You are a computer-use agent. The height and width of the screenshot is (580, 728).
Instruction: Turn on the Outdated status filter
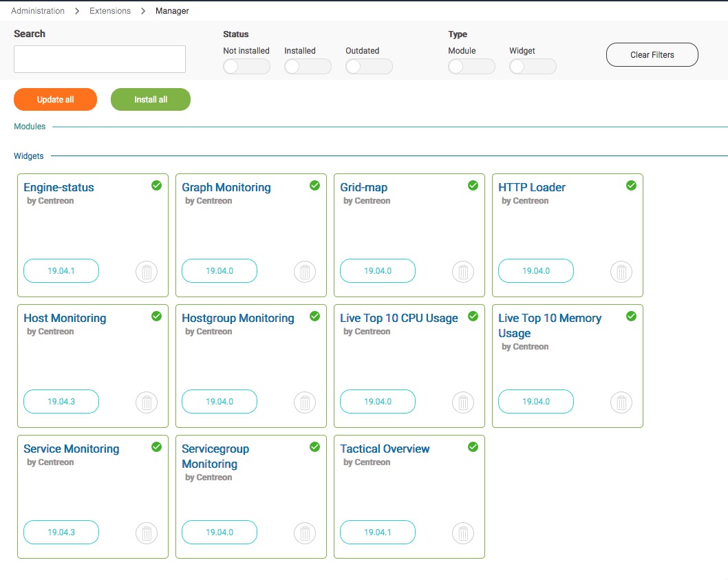(369, 67)
